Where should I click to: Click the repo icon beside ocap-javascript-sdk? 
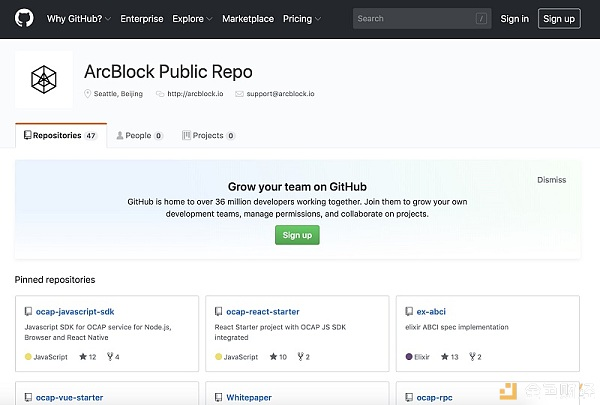[28, 312]
